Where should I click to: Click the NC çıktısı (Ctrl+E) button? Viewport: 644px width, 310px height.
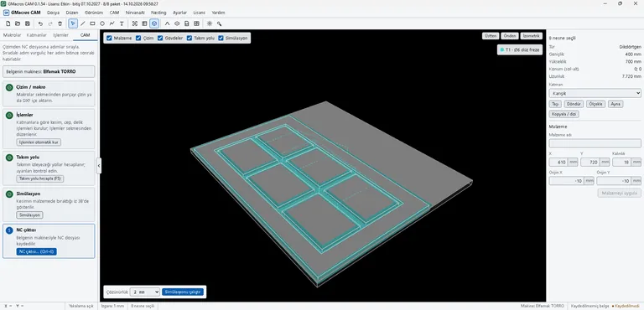(37, 251)
